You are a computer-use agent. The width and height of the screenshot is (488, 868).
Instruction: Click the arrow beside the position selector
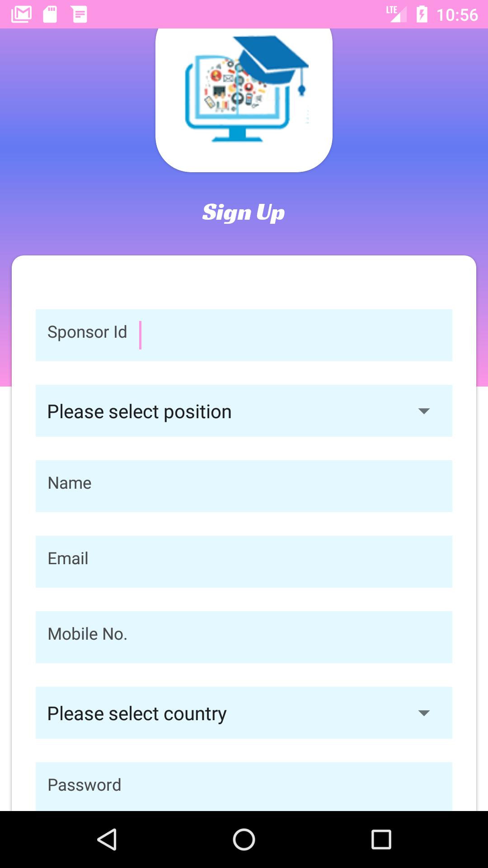[x=424, y=411]
